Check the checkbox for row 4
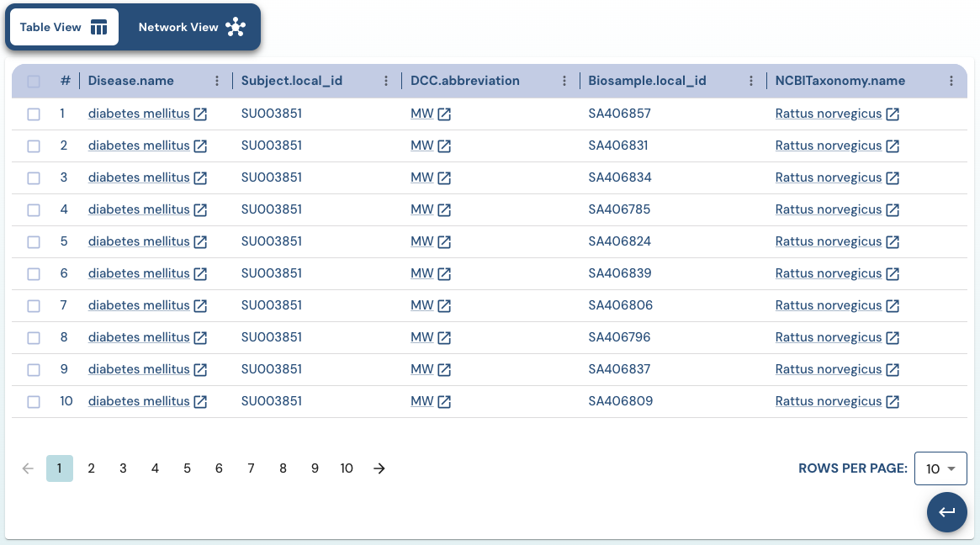Screen dimensions: 980x545 coord(34,210)
